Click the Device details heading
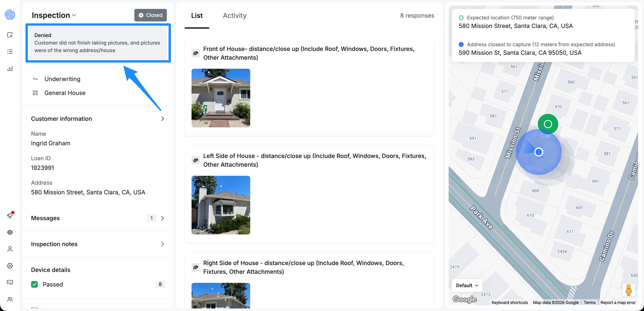Viewport: 644px width, 311px height. (50, 270)
